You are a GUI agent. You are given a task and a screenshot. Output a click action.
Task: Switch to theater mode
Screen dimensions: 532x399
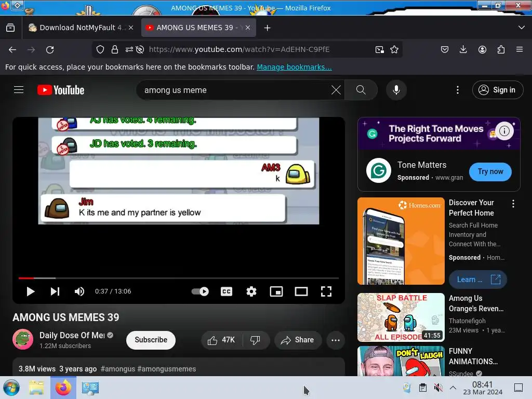point(301,291)
